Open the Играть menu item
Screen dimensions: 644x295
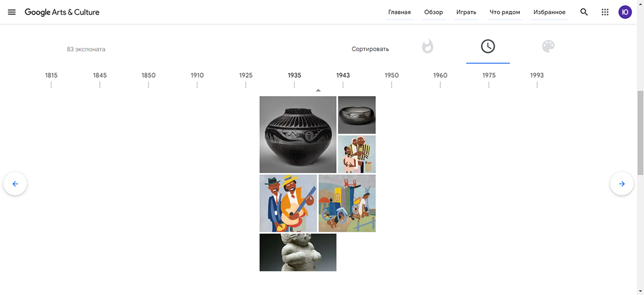click(x=466, y=12)
